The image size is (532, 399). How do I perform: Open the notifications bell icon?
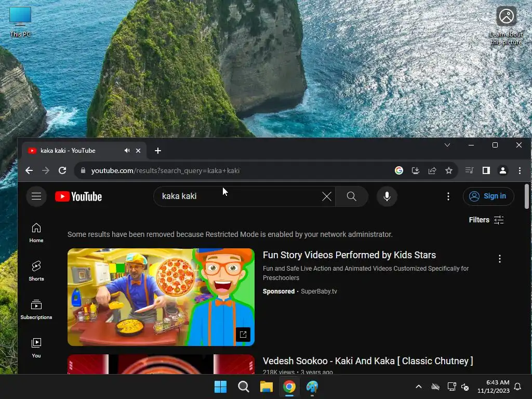518,387
